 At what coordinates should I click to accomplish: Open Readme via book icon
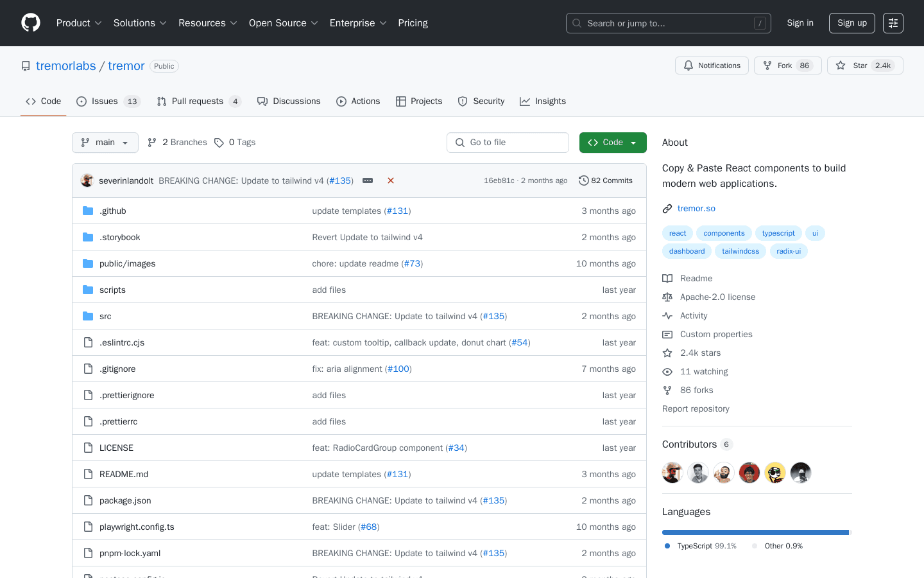pyautogui.click(x=667, y=278)
